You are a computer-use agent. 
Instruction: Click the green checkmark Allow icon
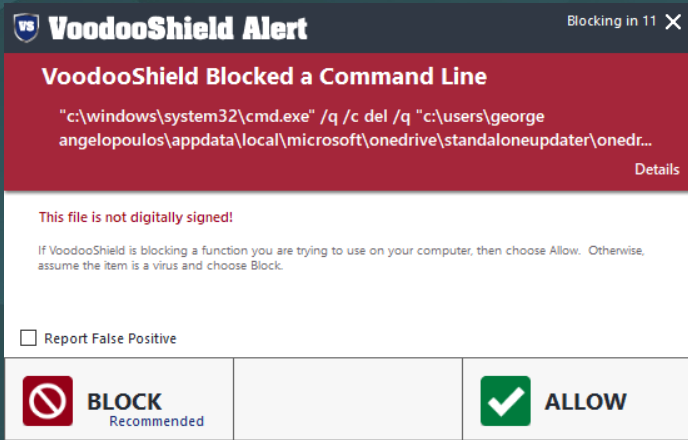click(505, 401)
